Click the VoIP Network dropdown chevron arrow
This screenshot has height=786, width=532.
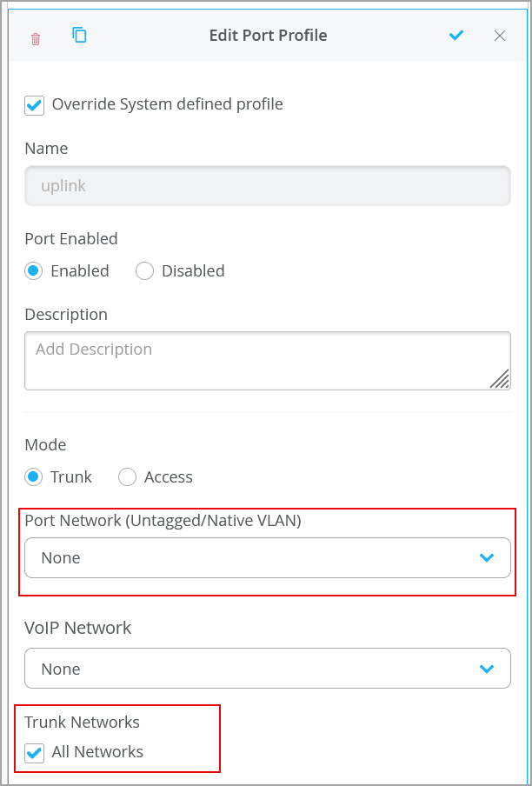(487, 669)
